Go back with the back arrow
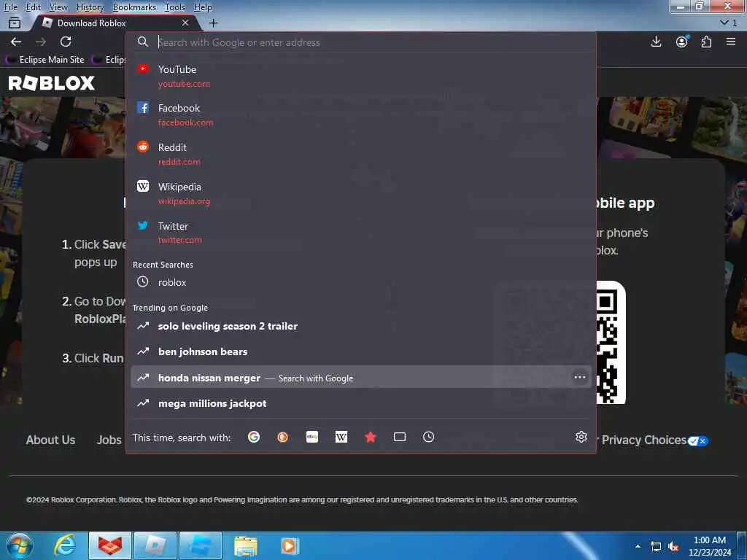The image size is (747, 560). click(x=16, y=42)
